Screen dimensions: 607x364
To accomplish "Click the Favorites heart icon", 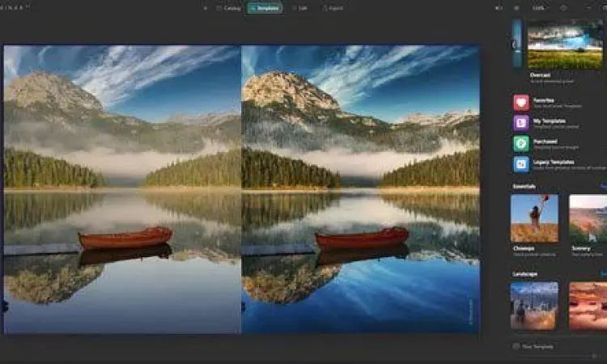I will (x=521, y=103).
